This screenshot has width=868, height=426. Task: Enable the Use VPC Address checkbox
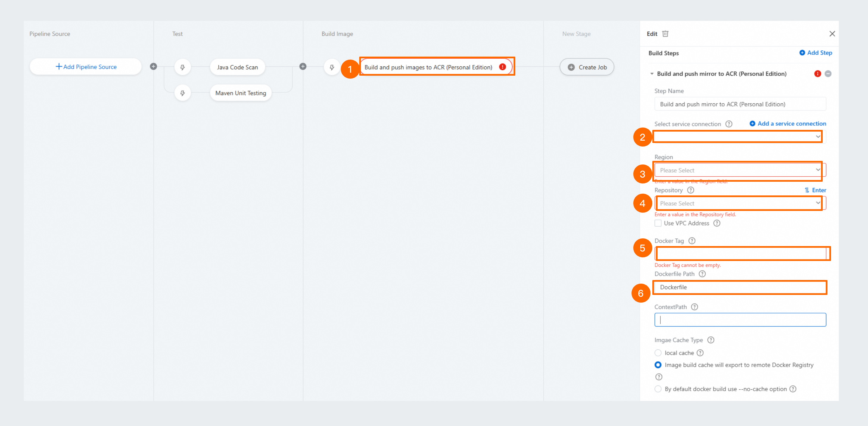(x=658, y=223)
